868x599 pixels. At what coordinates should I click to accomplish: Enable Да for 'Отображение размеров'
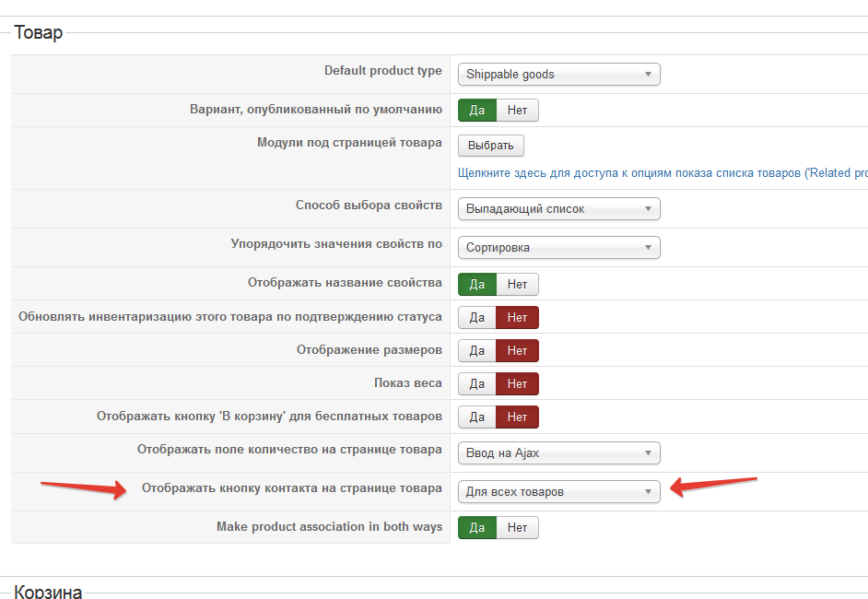[x=477, y=350]
